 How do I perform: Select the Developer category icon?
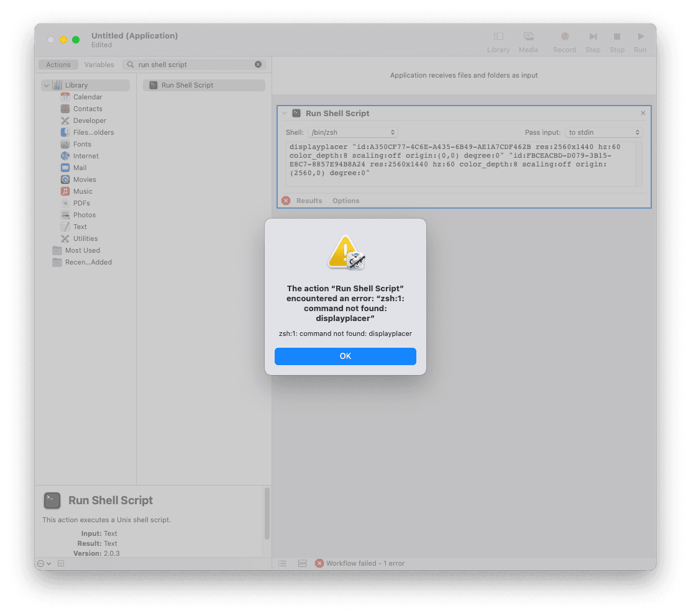coord(65,120)
